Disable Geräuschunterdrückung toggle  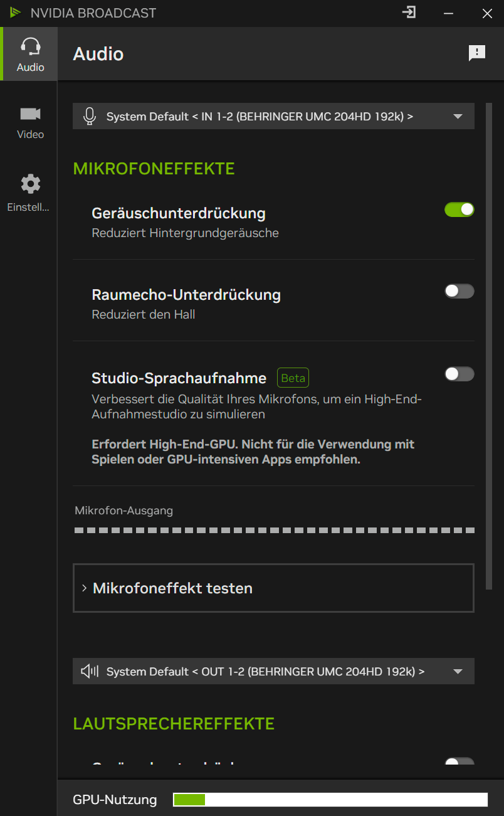(x=459, y=209)
